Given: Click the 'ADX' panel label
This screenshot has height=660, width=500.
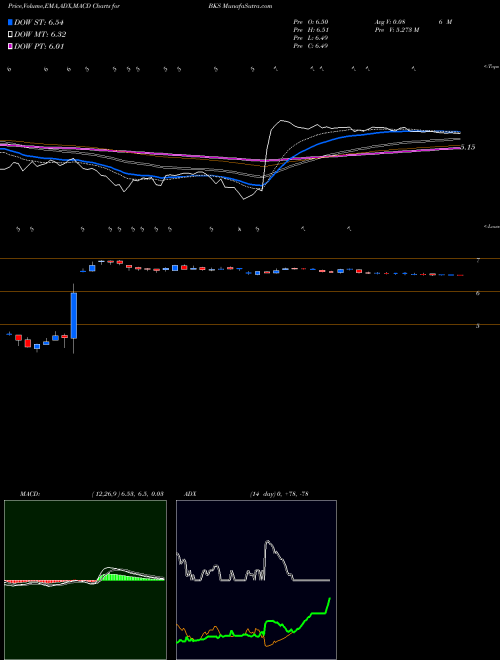Looking at the screenshot, I should click(190, 494).
